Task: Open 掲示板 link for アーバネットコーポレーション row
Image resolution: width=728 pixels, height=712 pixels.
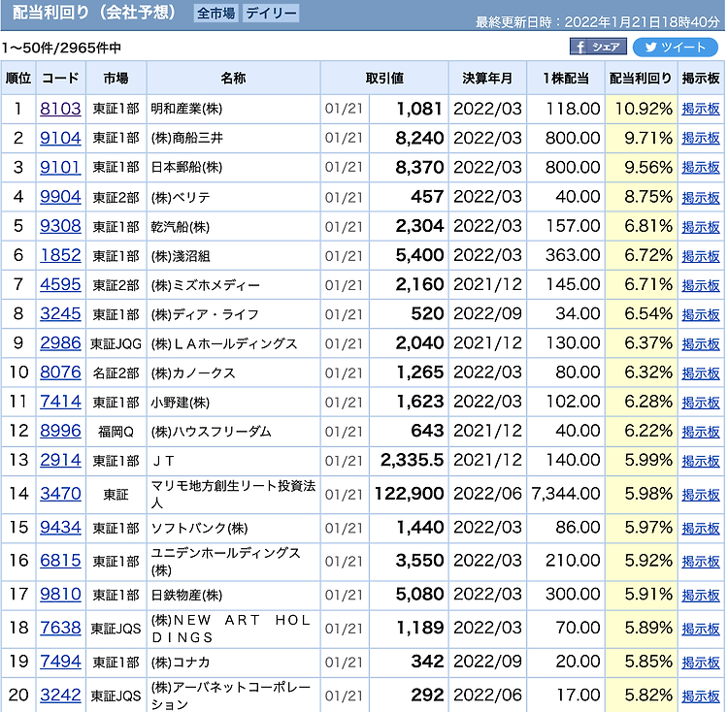Action: click(x=701, y=696)
